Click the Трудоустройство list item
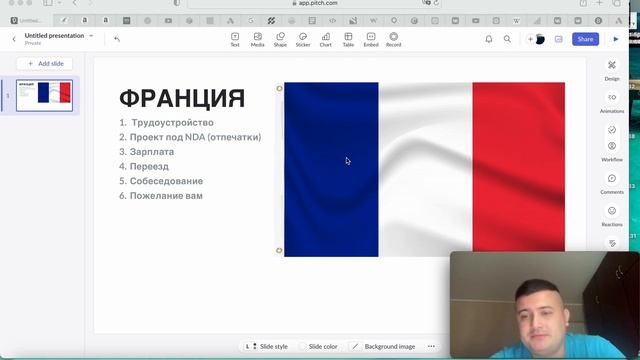The image size is (640, 360). (x=172, y=122)
